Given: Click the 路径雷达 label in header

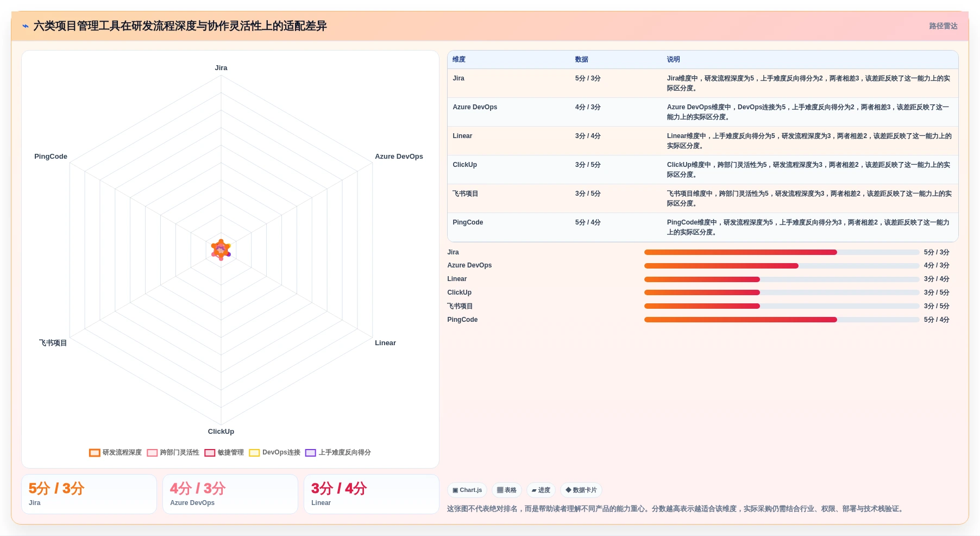Looking at the screenshot, I should tap(943, 26).
